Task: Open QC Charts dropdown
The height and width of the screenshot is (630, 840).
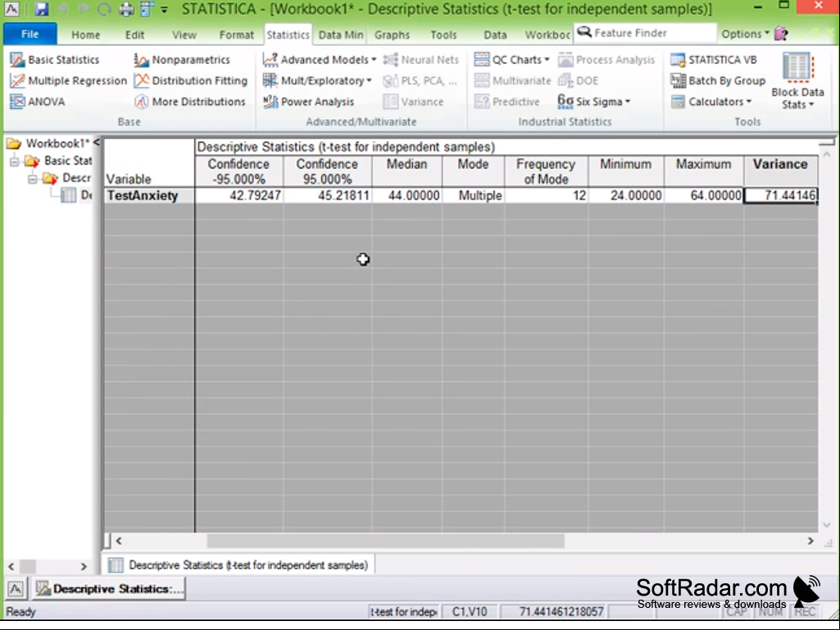Action: (x=512, y=60)
